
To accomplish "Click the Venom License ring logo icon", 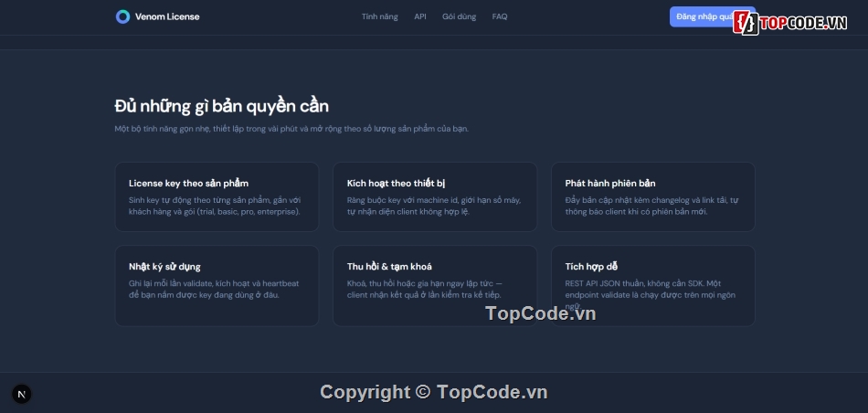I will (123, 16).
